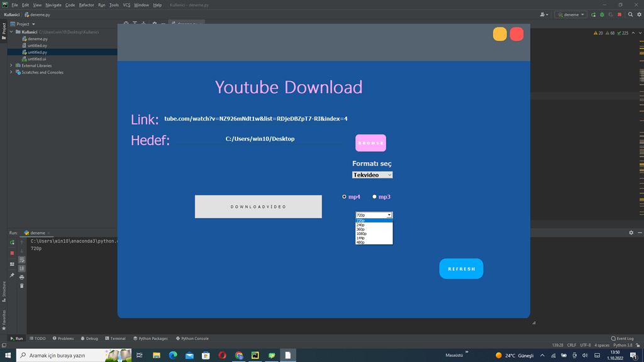The height and width of the screenshot is (362, 644).
Task: Open the Python Packages tool window
Action: coord(151,338)
